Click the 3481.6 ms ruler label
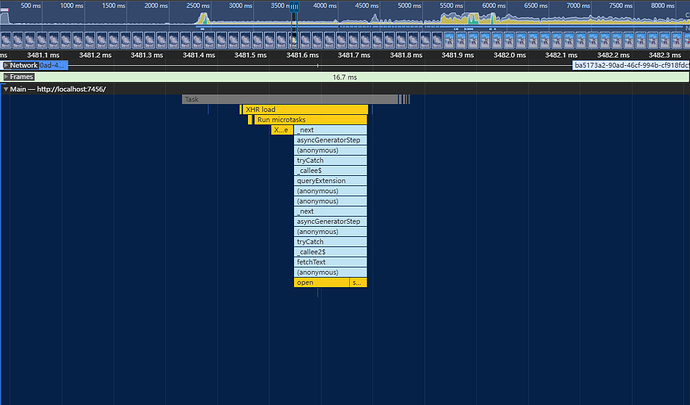Screen dimensions: 690x405 coord(302,55)
